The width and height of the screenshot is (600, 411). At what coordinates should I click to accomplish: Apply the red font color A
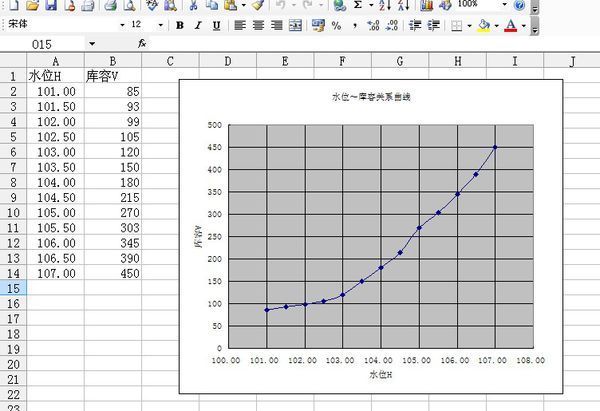[x=510, y=26]
